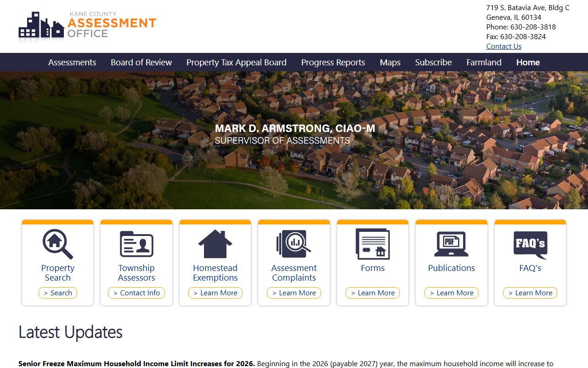Open the Subscribe menu item
The image size is (588, 368).
[x=434, y=63]
